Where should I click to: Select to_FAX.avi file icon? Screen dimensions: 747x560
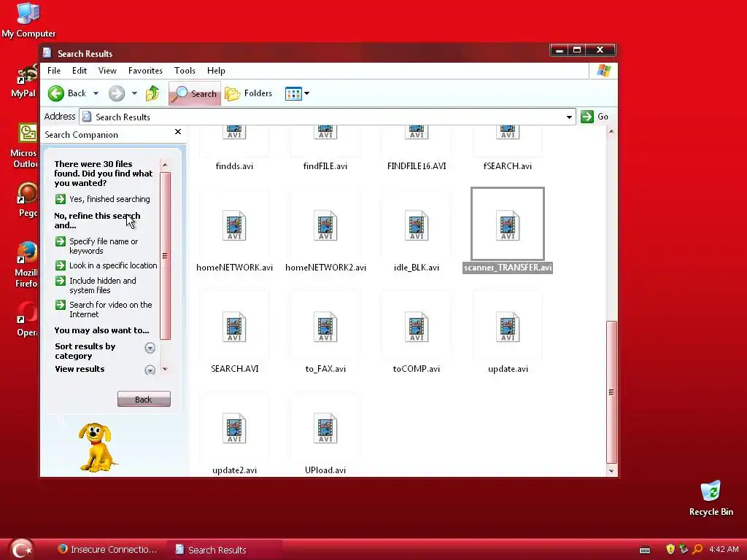point(325,327)
